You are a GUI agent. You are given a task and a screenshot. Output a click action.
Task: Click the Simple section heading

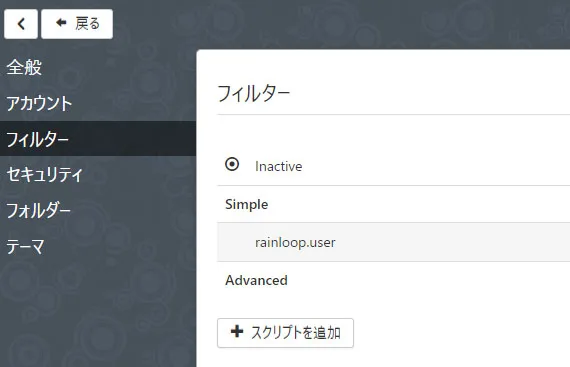point(246,205)
